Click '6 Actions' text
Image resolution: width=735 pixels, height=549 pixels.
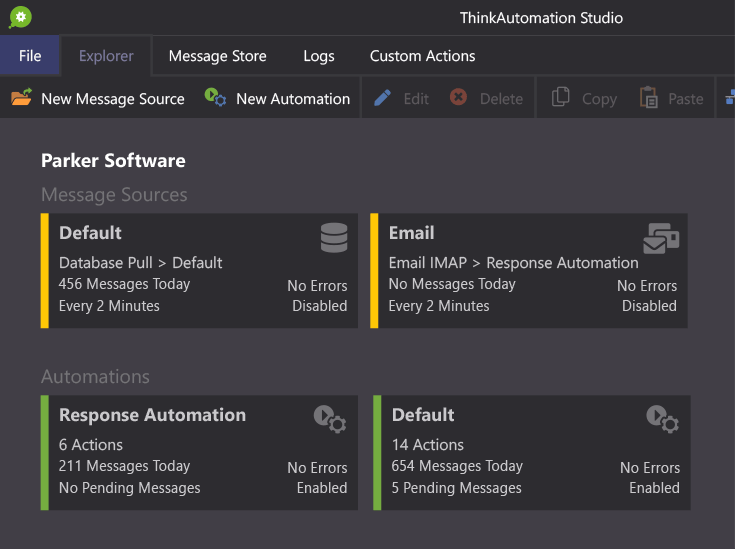click(90, 444)
